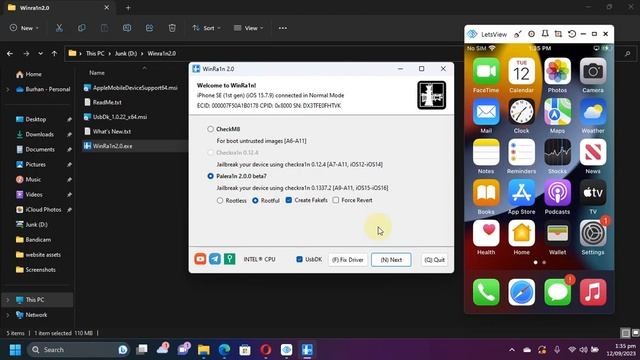Image resolution: width=640 pixels, height=360 pixels.
Task: Open the Books app on iPhone
Action: pyautogui.click(x=486, y=193)
